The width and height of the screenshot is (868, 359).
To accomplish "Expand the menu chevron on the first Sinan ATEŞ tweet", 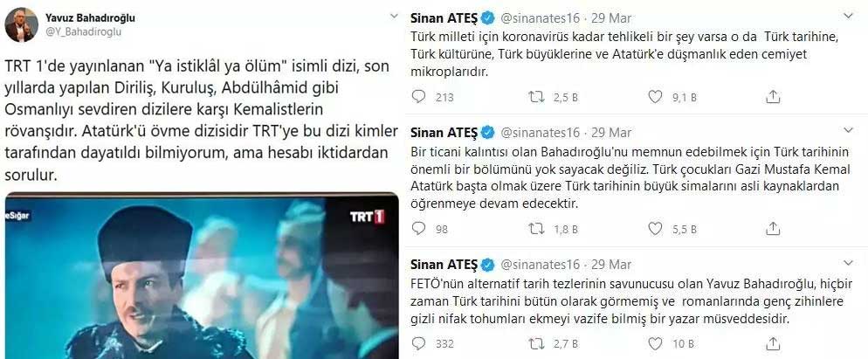I will (x=848, y=16).
